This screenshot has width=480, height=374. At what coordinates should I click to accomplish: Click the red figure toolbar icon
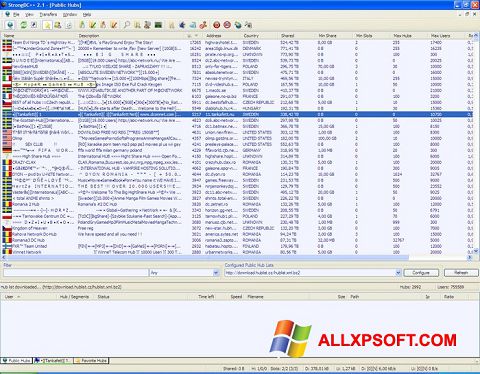pyautogui.click(x=203, y=25)
